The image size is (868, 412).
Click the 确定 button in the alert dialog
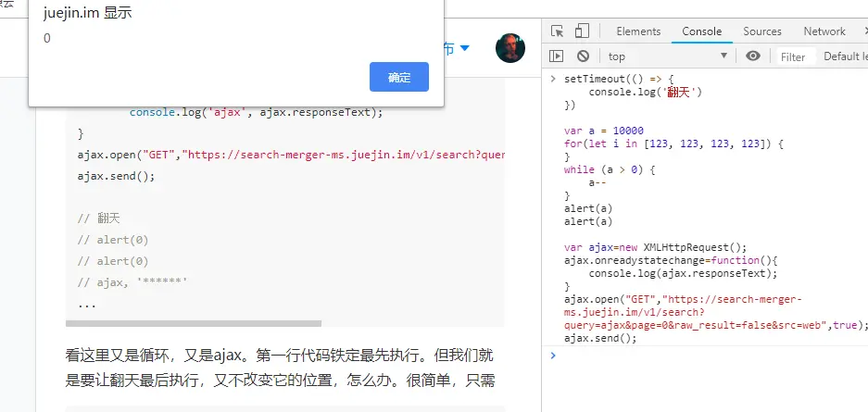[x=399, y=77]
